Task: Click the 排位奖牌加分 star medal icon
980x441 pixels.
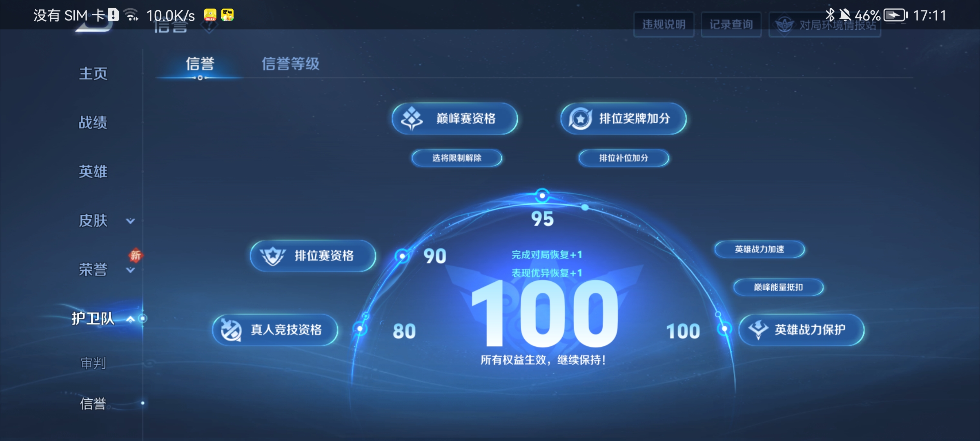Action: (580, 119)
